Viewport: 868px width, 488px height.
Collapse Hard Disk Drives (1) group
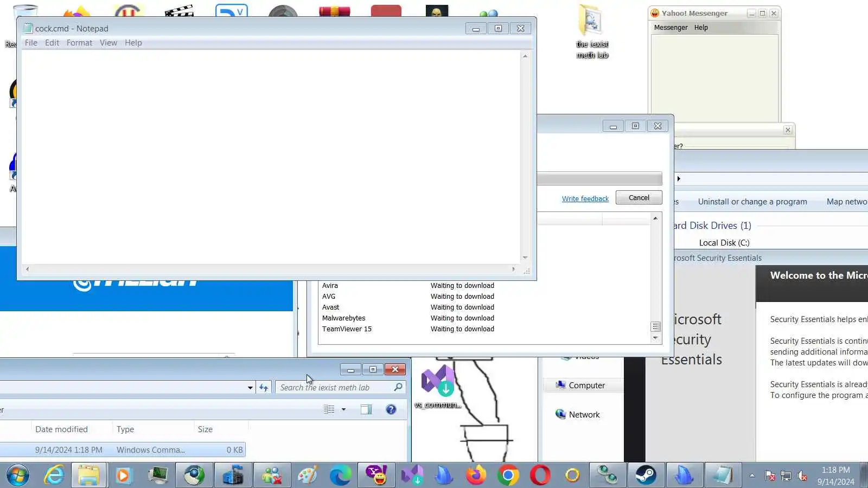coord(712,226)
